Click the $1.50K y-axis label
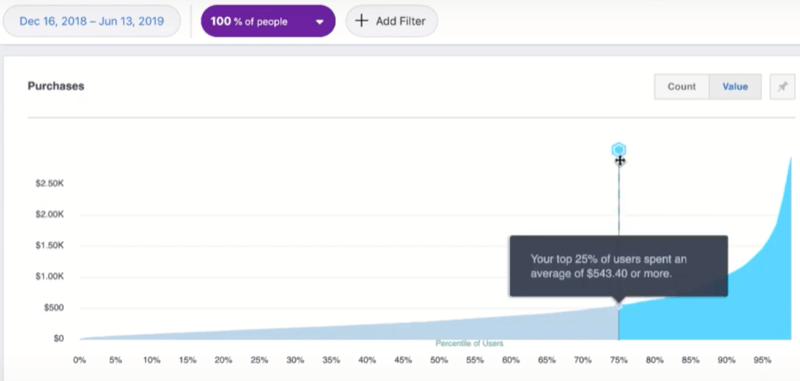The width and height of the screenshot is (800, 381). [49, 246]
